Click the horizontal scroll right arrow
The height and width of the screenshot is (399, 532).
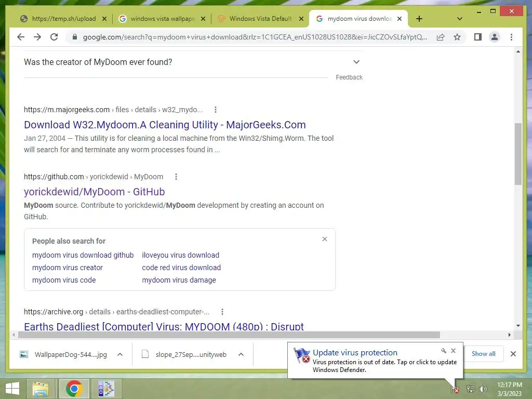click(509, 335)
